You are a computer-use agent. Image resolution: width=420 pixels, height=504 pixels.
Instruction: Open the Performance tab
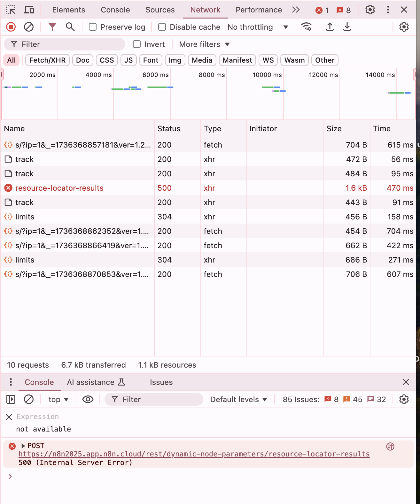click(x=259, y=10)
